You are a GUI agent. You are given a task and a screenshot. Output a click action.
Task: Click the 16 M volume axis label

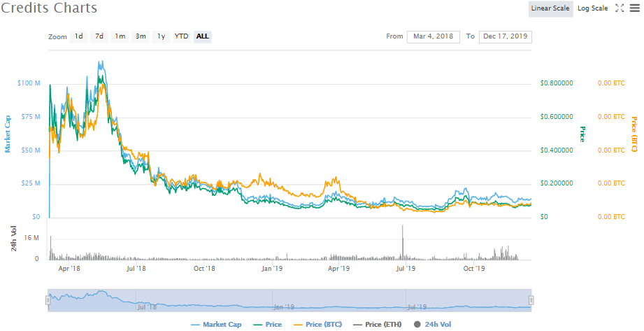31,238
